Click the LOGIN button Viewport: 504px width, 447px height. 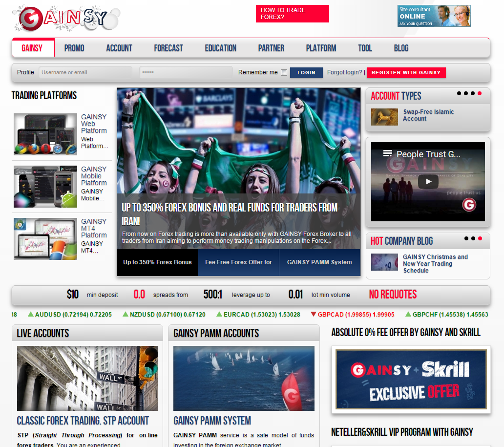[x=306, y=73]
